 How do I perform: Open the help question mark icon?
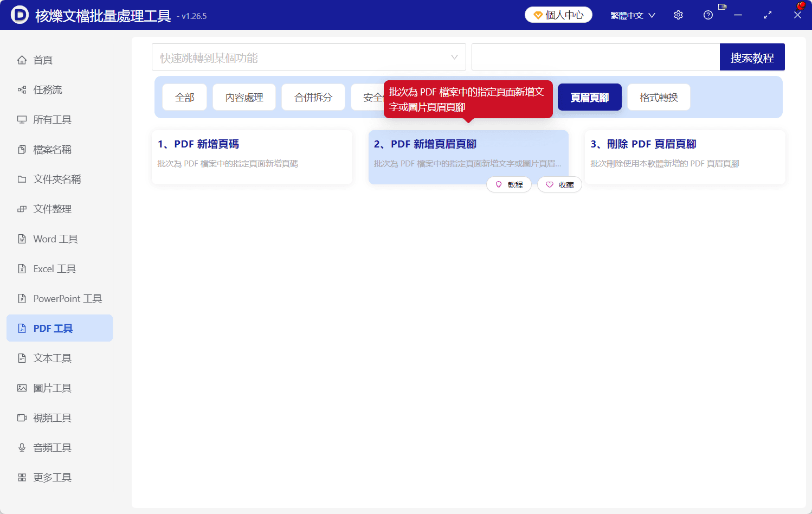click(x=708, y=15)
